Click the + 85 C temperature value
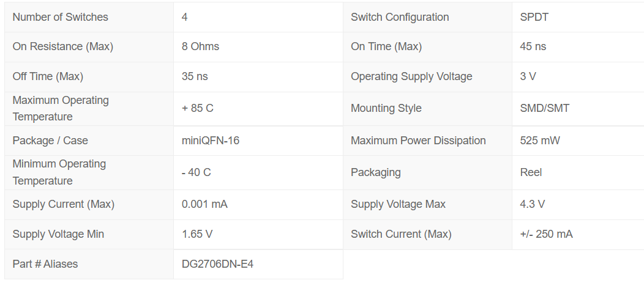This screenshot has width=644, height=283. pos(198,109)
